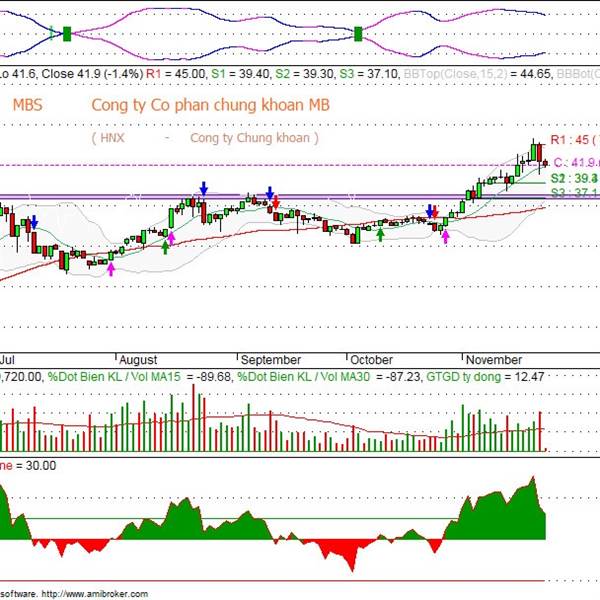Image resolution: width=600 pixels, height=600 pixels.
Task: Click the HNX exchange label
Action: point(112,138)
